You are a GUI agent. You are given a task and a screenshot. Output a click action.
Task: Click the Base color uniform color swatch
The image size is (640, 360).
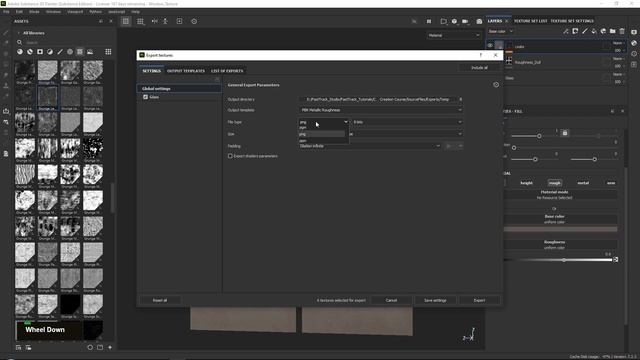(560, 229)
